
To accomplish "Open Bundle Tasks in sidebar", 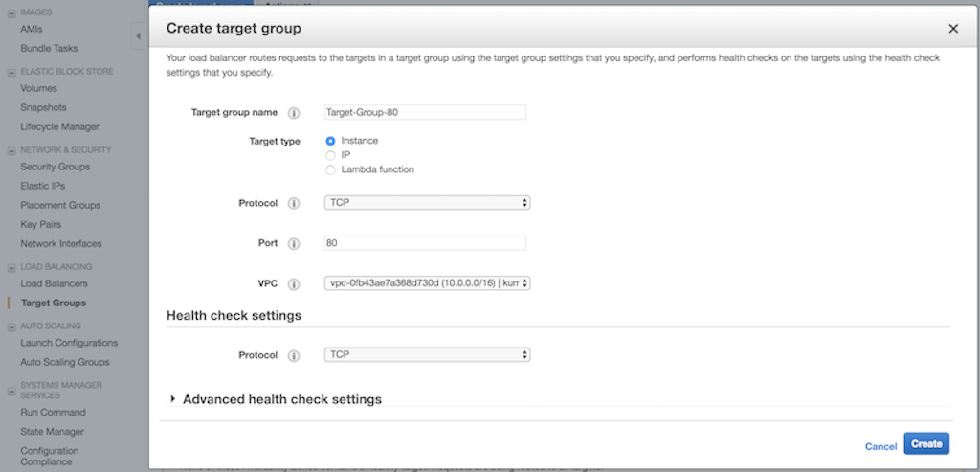I will point(50,48).
